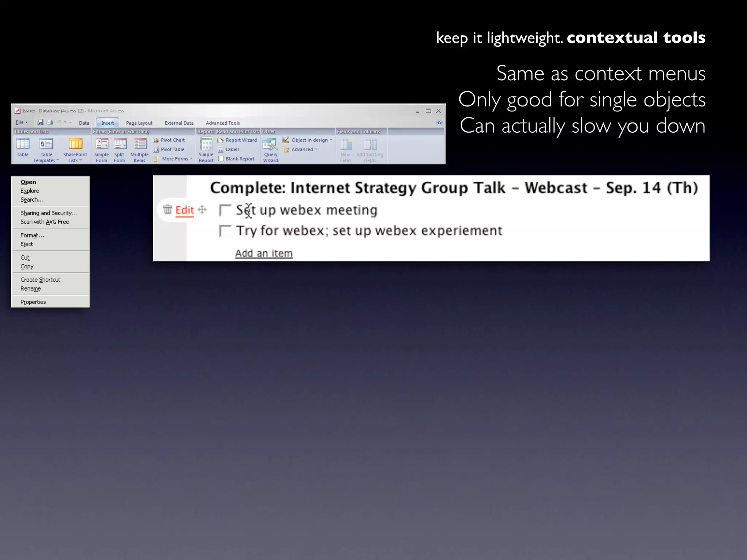This screenshot has height=560, width=747.
Task: Click the move handle icon after Edit
Action: point(202,209)
